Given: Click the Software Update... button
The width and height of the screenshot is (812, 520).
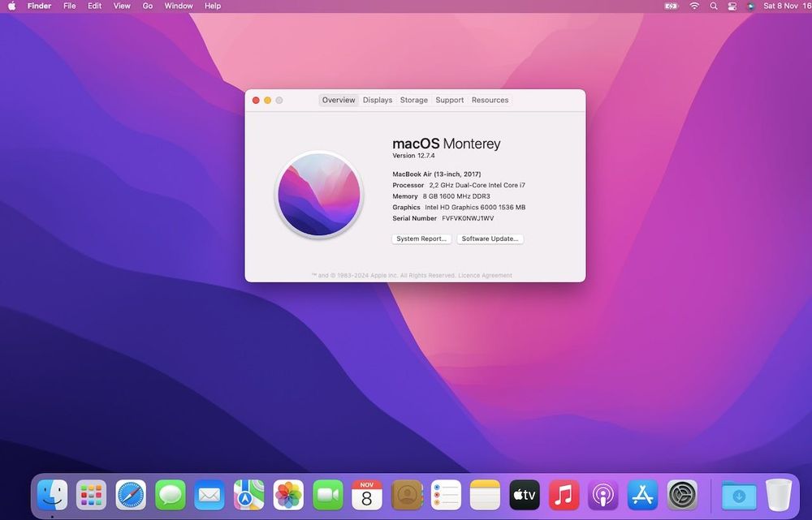Looking at the screenshot, I should click(490, 239).
